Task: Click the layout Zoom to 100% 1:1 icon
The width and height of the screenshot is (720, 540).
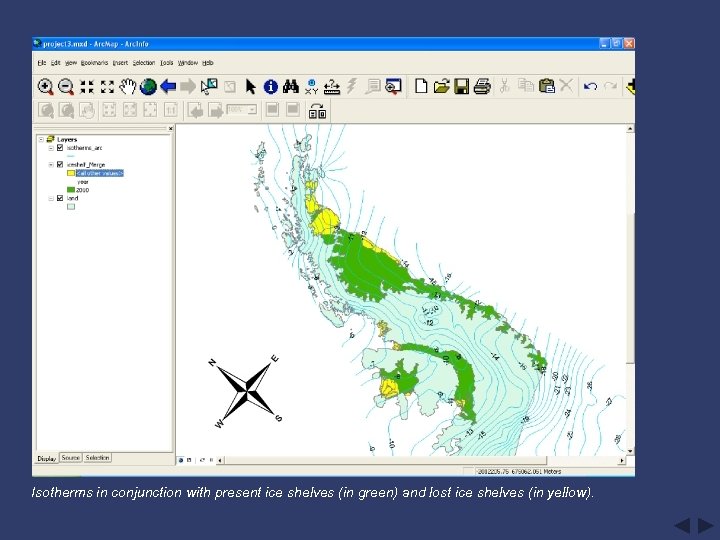Action: pyautogui.click(x=170, y=110)
